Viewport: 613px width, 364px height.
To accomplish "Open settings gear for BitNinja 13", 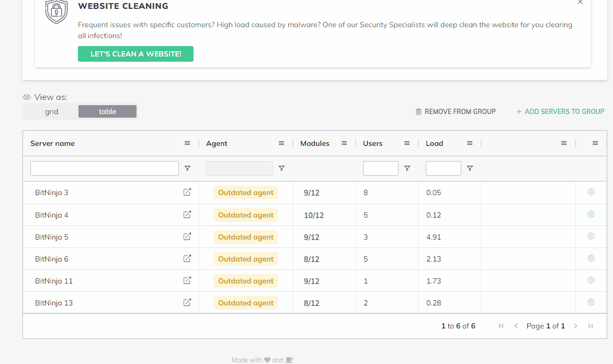I will pyautogui.click(x=591, y=302).
